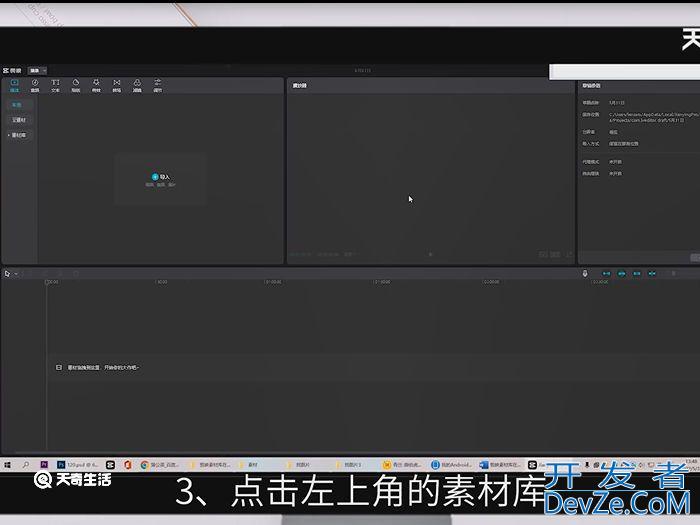Image resolution: width=700 pixels, height=525 pixels.
Task: Open the selection tool dropdown arrow
Action: coord(16,274)
